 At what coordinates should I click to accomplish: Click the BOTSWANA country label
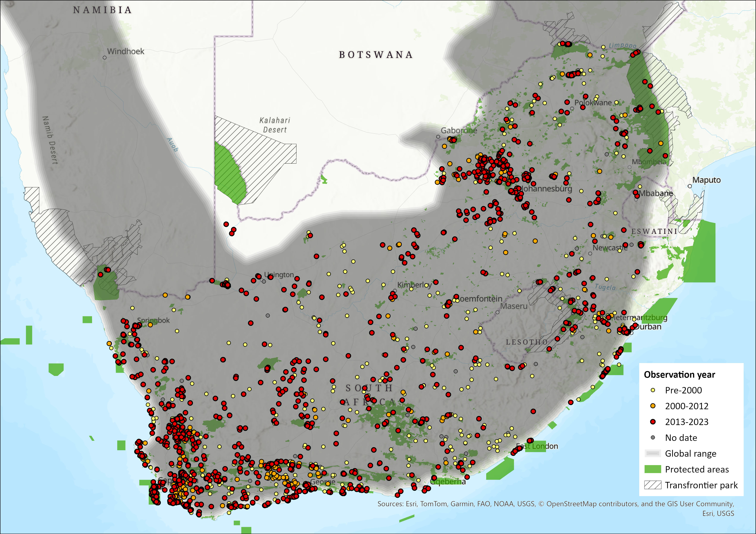(376, 55)
